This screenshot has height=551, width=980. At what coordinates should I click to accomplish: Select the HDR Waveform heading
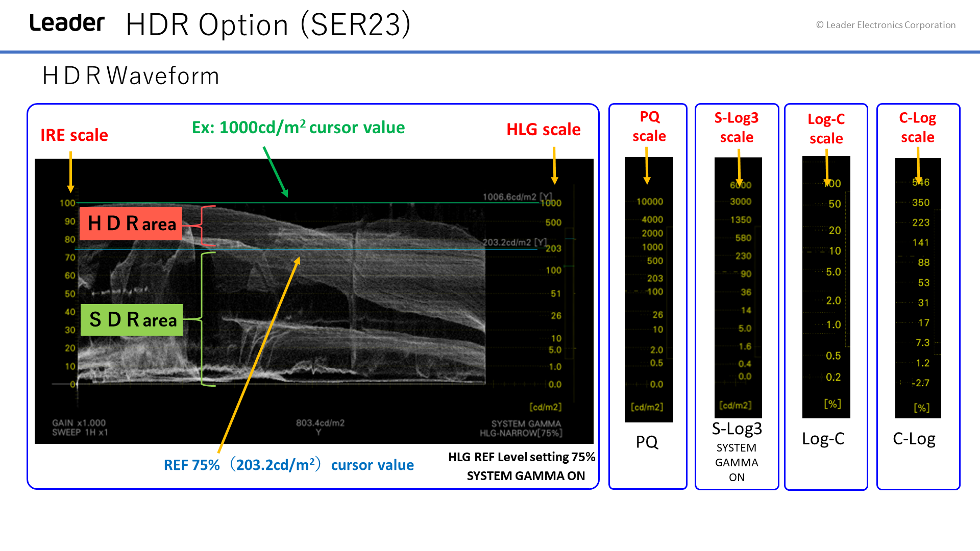pyautogui.click(x=131, y=76)
